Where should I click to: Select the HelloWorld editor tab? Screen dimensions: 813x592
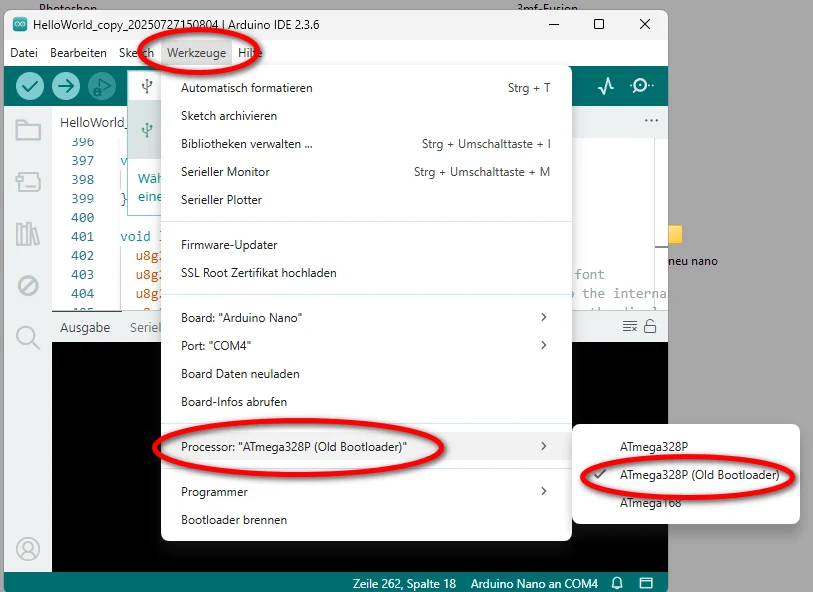(x=92, y=122)
